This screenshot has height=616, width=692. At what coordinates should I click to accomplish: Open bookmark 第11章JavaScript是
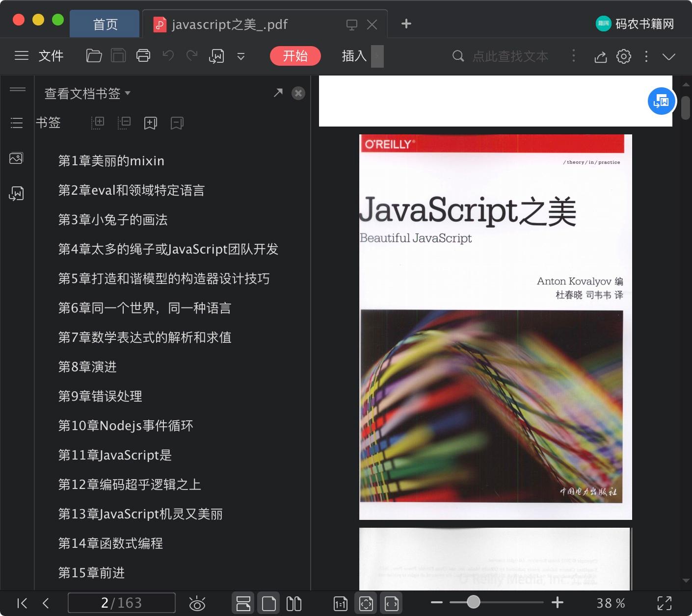pos(115,455)
